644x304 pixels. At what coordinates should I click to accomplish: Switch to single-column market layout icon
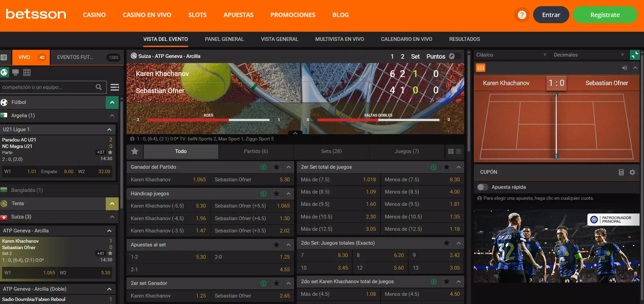(459, 151)
